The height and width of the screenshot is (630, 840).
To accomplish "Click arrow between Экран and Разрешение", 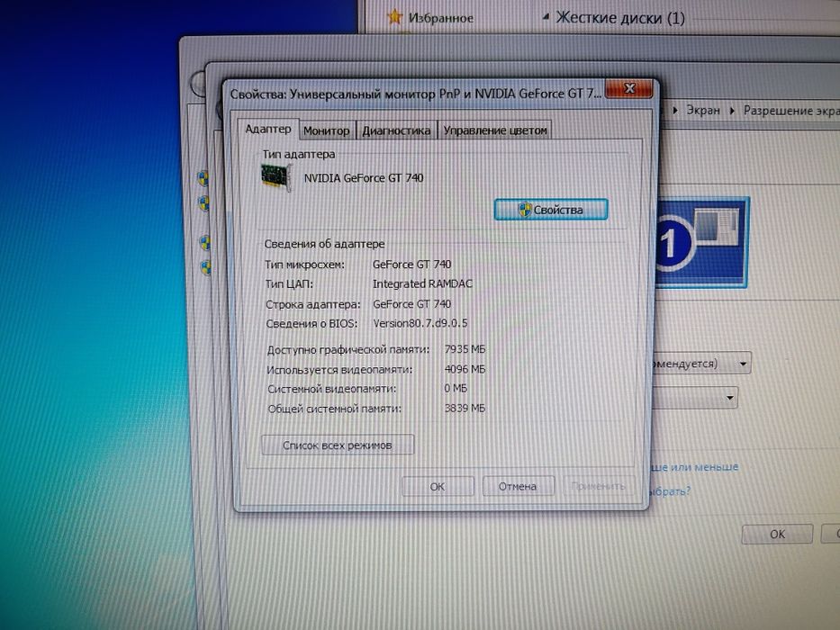I will (x=732, y=111).
